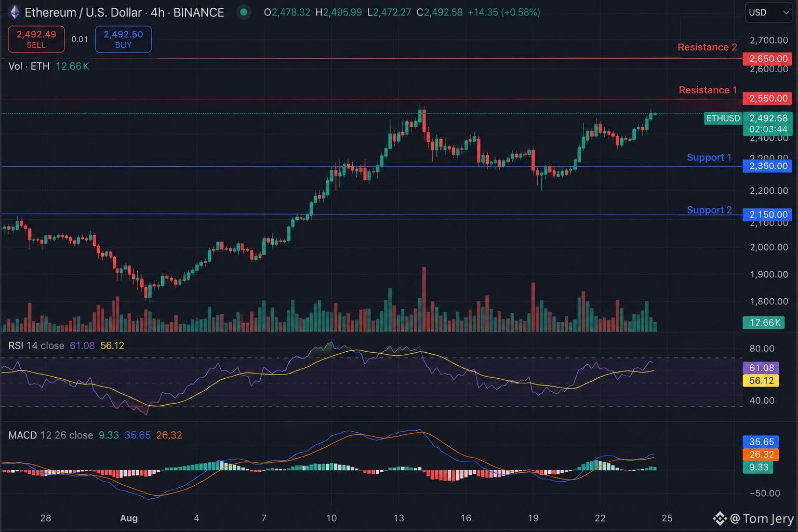
Task: Click the 25 date label on the time axis
Action: click(x=667, y=518)
